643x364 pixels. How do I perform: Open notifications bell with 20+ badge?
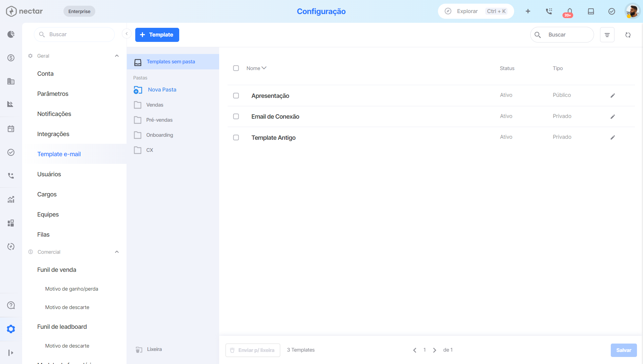pos(569,12)
